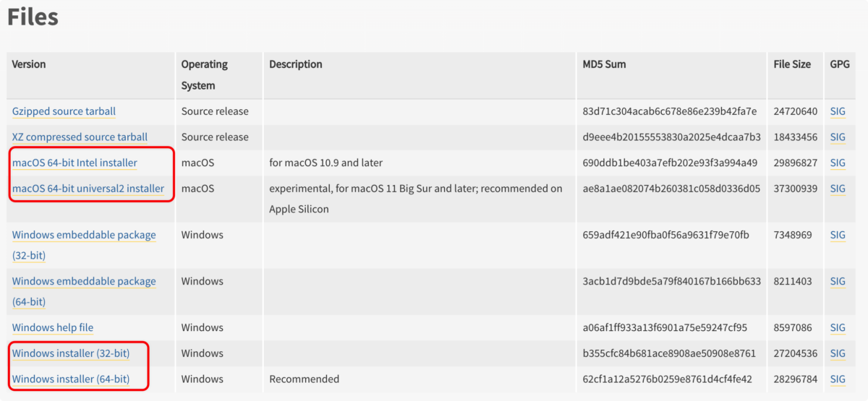Click SIG for macOS Intel installer
The width and height of the screenshot is (868, 401).
(x=838, y=163)
